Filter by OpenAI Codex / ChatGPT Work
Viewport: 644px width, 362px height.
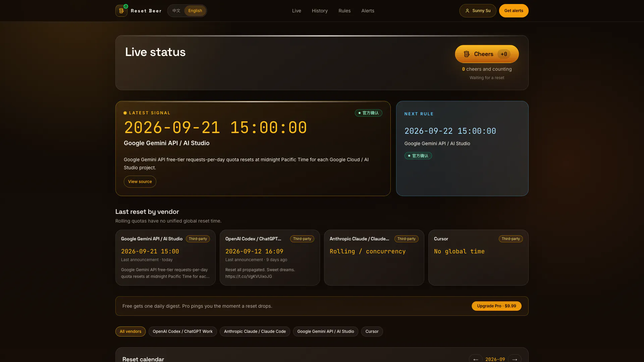(182, 331)
